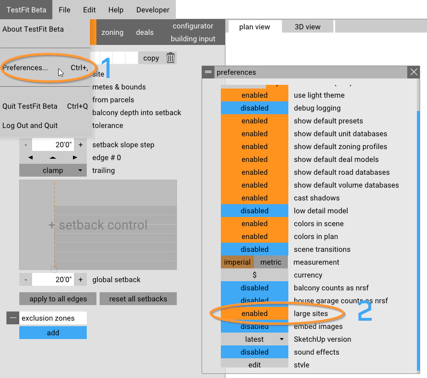Viewport: 427px width, 378px height.
Task: Click the trash can delete icon
Action: 170,58
